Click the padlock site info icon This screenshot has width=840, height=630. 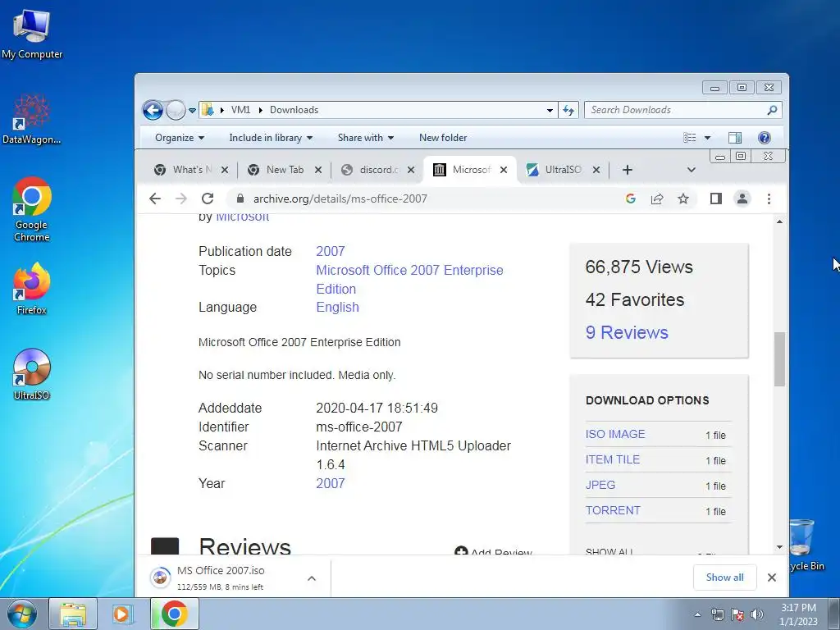[240, 199]
